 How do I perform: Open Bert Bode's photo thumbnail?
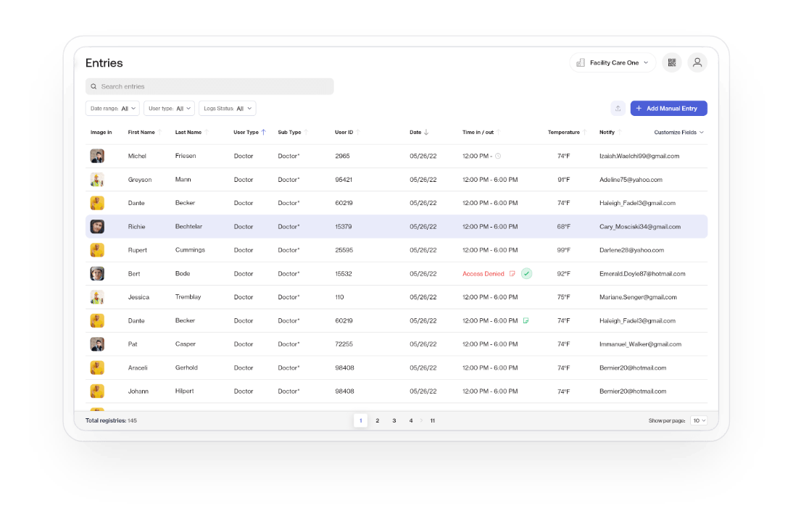click(x=97, y=273)
